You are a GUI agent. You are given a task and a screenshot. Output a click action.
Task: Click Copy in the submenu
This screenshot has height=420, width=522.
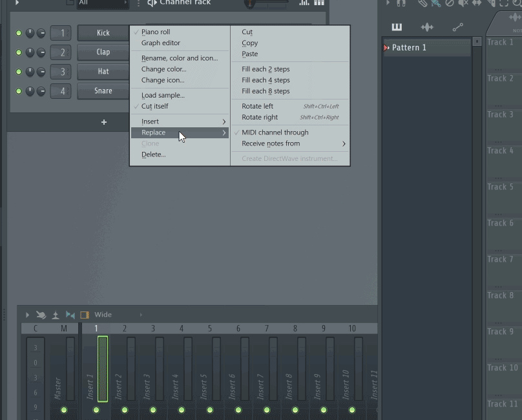290,43
